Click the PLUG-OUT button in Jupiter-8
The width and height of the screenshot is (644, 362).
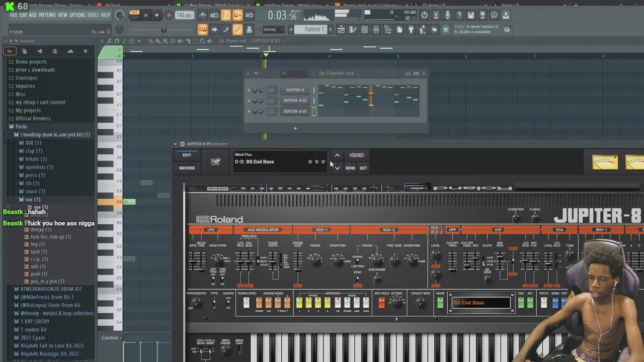357,155
